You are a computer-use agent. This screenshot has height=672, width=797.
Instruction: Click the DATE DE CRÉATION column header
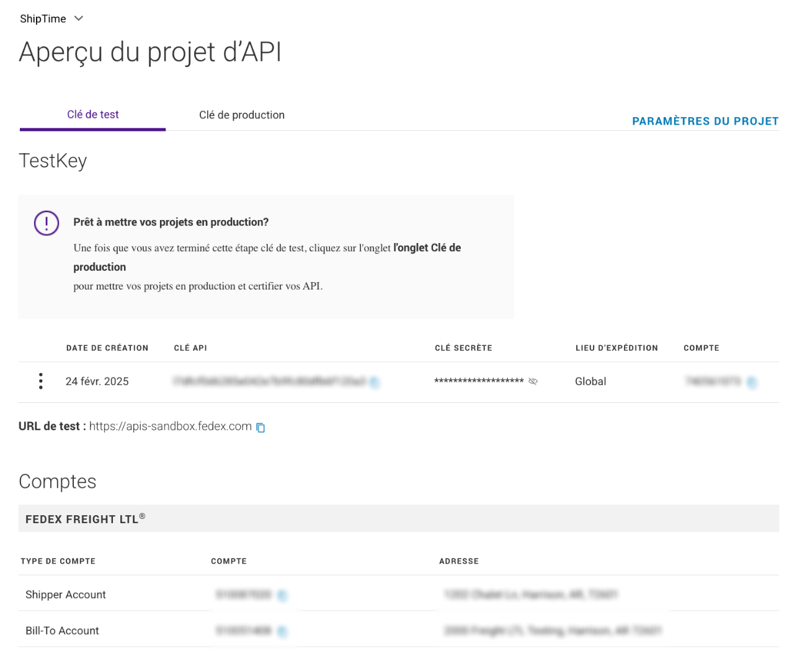click(x=107, y=348)
